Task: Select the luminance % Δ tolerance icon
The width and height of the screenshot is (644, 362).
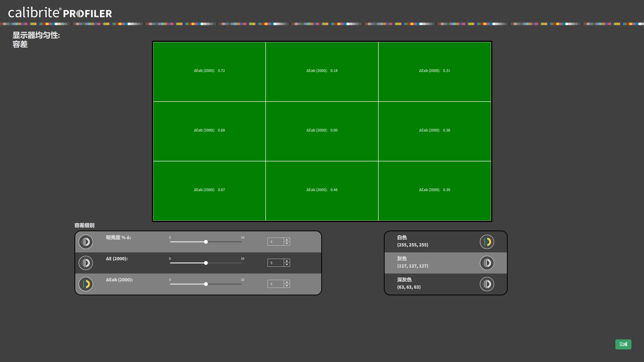Action: pos(86,242)
